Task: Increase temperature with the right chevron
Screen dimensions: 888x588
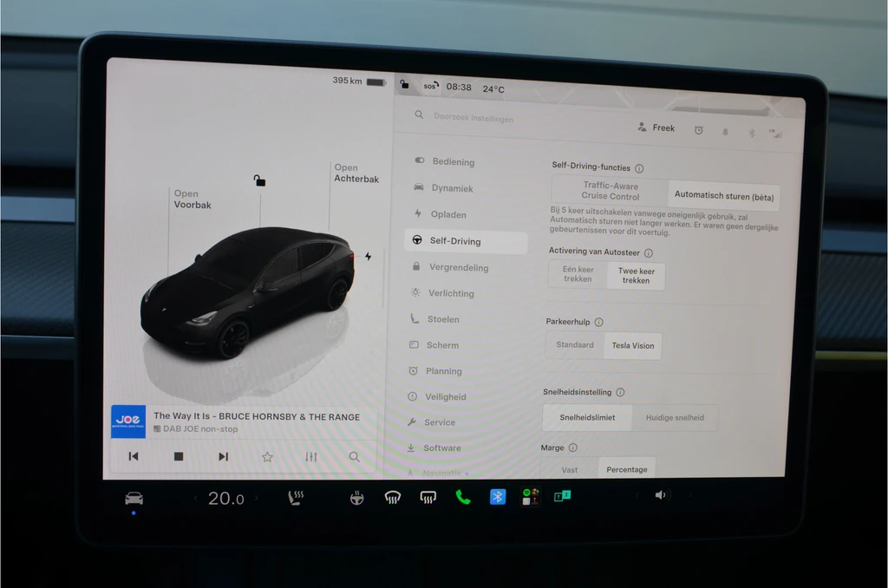Action: click(x=257, y=498)
